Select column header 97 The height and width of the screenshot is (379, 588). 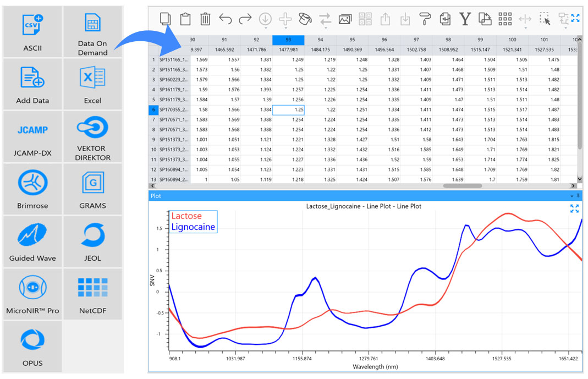(416, 40)
